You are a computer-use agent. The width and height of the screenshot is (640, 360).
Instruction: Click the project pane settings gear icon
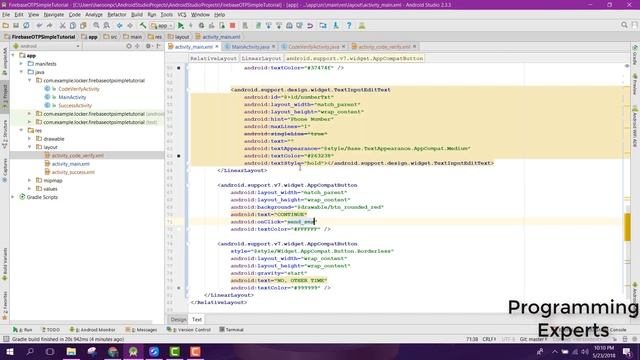(148, 46)
